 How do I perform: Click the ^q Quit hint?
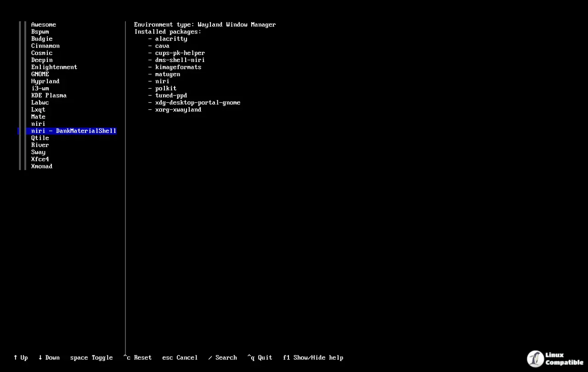[260, 358]
